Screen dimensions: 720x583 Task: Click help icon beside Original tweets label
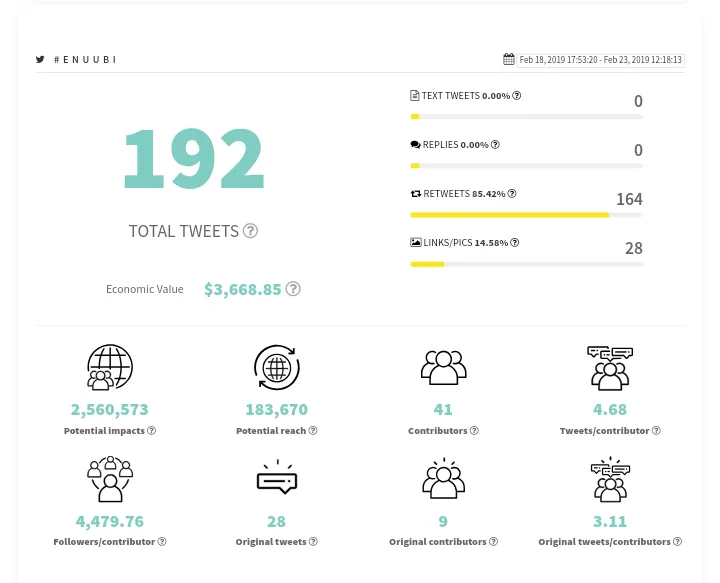pos(313,542)
